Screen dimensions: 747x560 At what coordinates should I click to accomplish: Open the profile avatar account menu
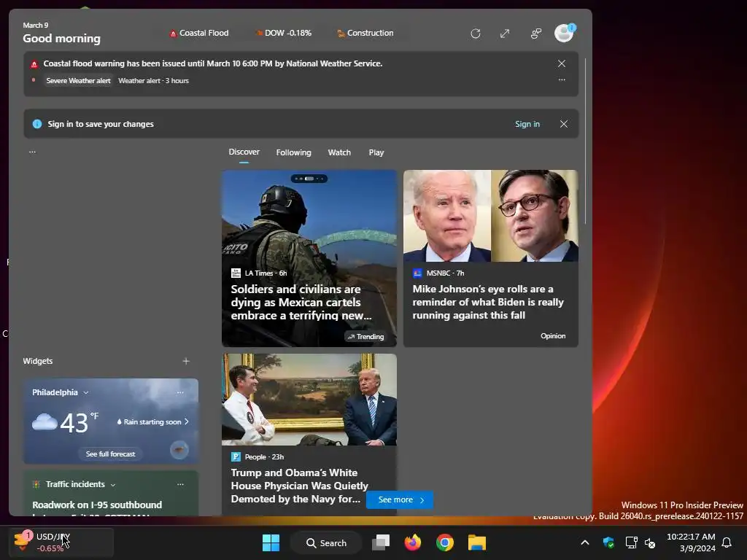[565, 33]
